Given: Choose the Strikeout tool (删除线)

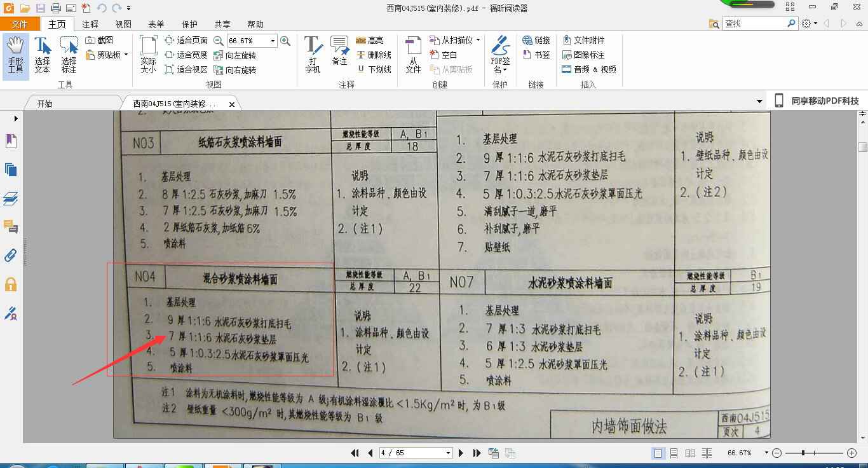Looking at the screenshot, I should 374,55.
